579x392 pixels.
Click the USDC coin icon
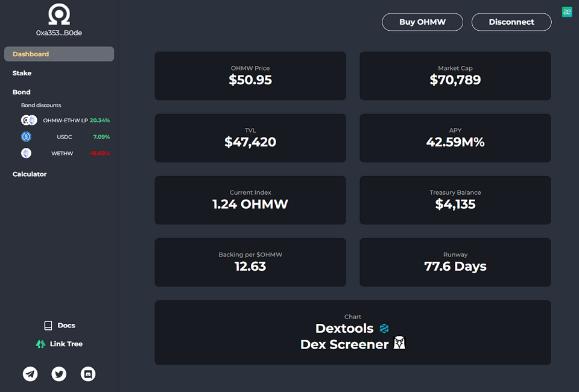[26, 136]
